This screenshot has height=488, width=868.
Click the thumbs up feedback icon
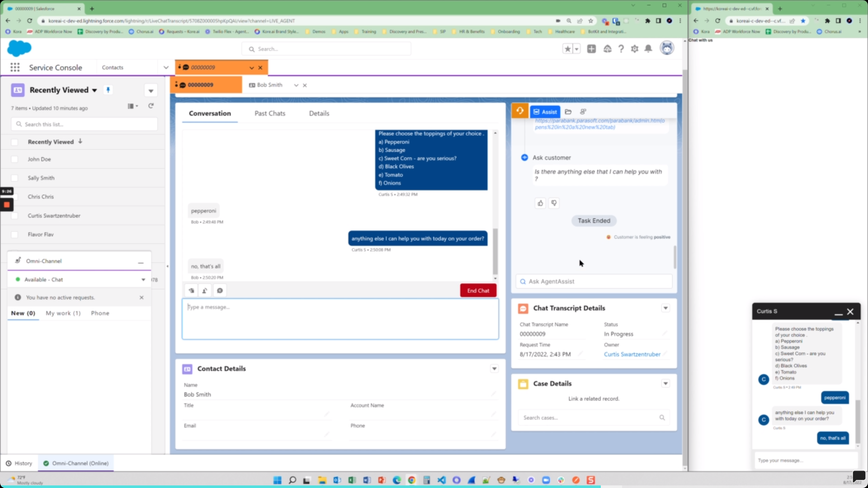[x=540, y=203]
